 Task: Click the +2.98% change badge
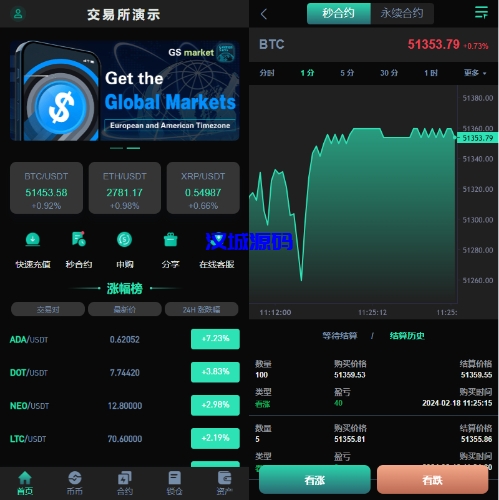215,405
